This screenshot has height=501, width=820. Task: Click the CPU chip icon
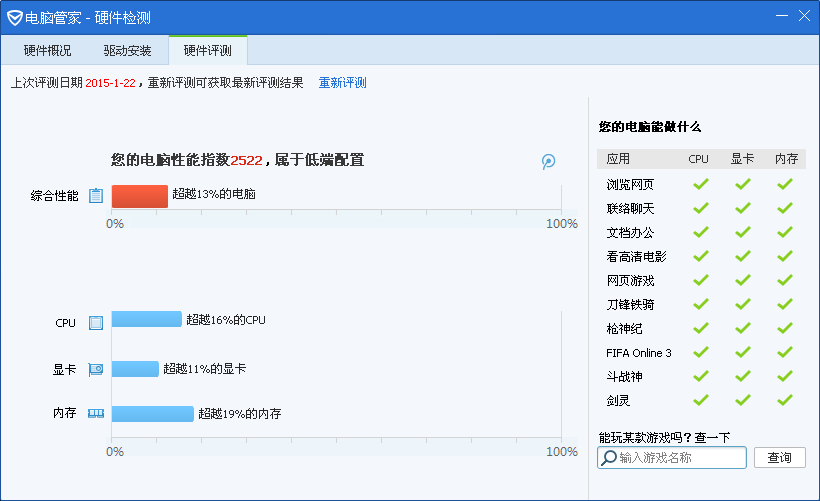coord(96,323)
